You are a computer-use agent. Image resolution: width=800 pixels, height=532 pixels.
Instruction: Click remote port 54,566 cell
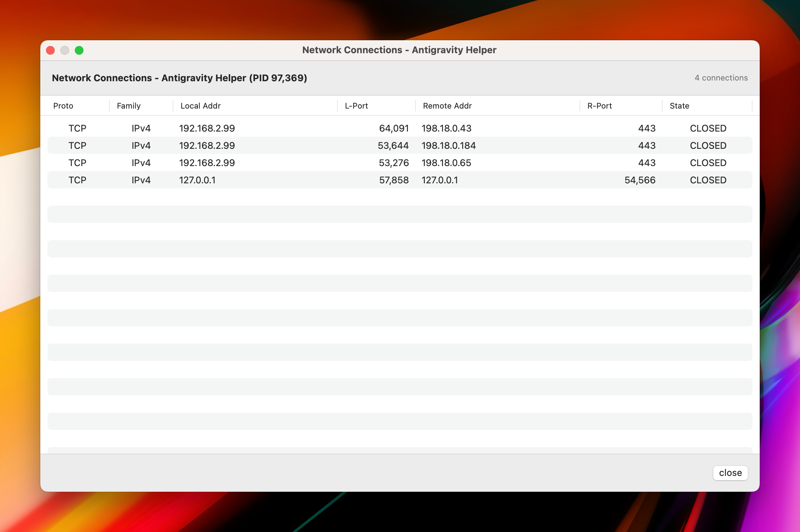point(640,180)
